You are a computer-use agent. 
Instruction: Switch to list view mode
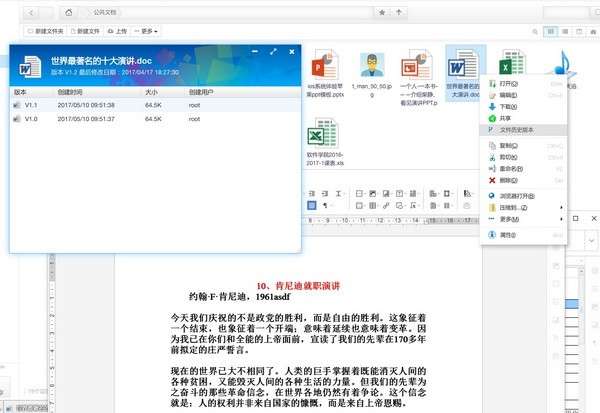565,31
